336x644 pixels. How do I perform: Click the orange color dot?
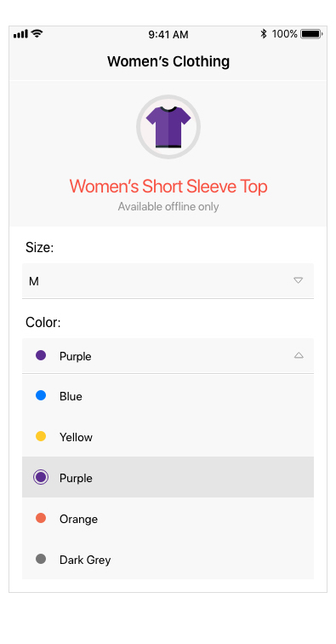41,518
